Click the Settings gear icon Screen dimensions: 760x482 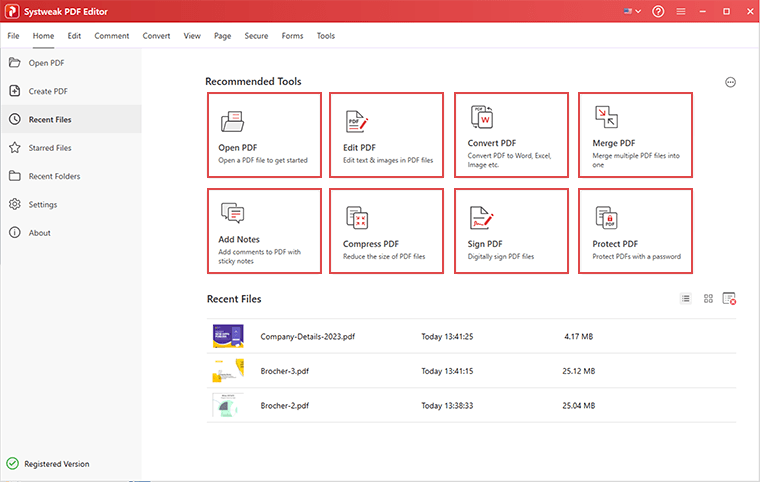[x=15, y=204]
